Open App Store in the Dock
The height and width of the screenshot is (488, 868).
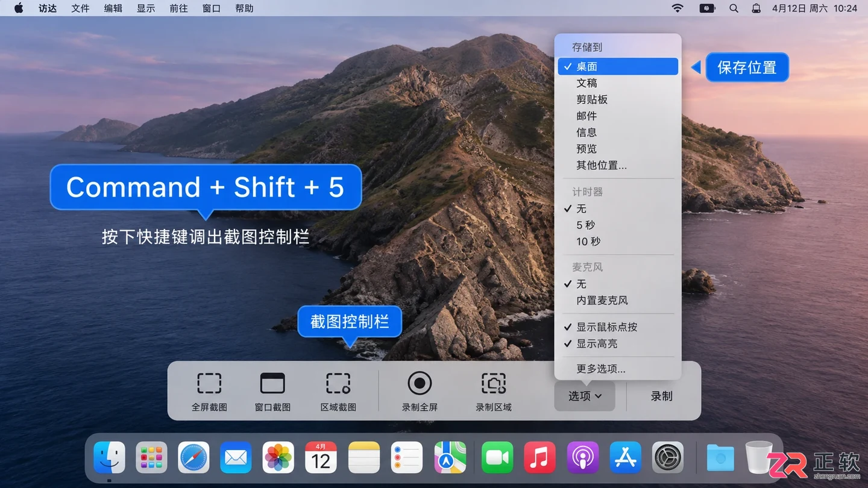[625, 457]
